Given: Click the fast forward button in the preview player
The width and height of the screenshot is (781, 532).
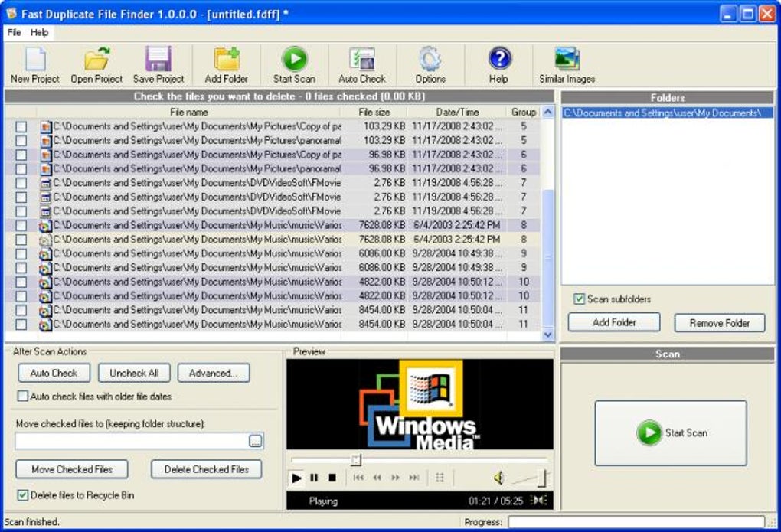Looking at the screenshot, I should 396,478.
